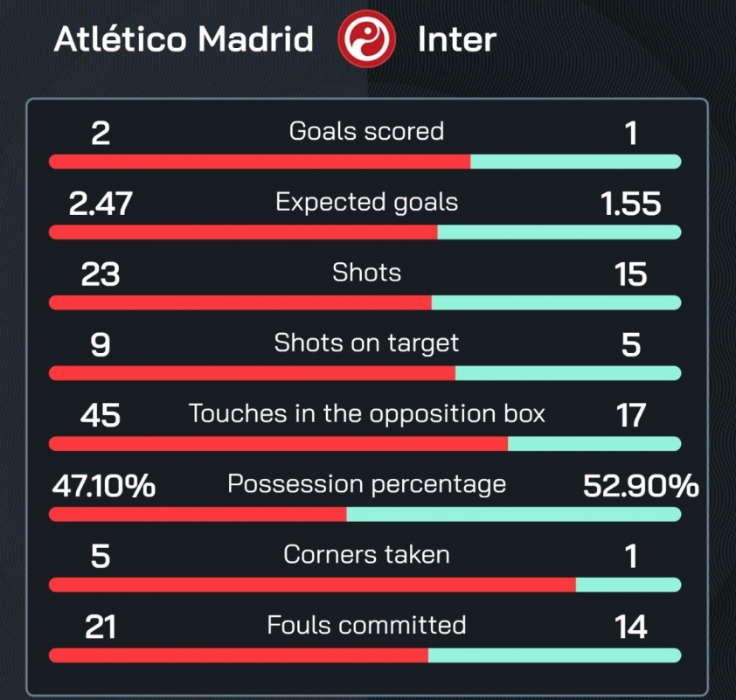The height and width of the screenshot is (700, 736).
Task: Click the Corners taken label
Action: click(366, 555)
